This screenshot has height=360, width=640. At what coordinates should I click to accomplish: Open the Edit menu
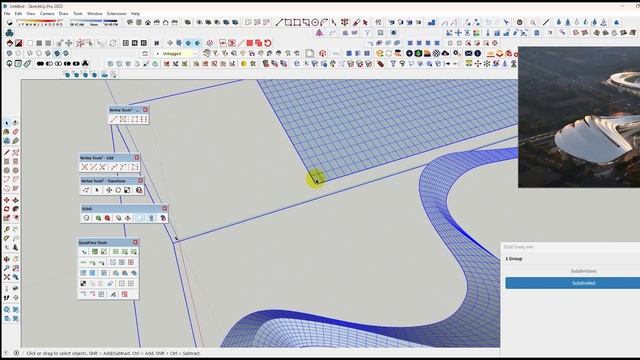(18, 13)
